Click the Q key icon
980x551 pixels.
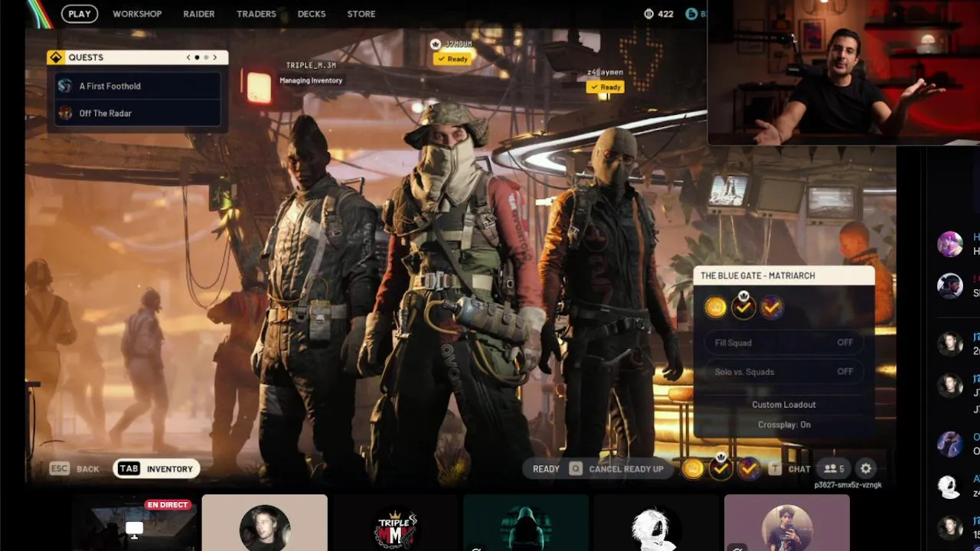576,469
